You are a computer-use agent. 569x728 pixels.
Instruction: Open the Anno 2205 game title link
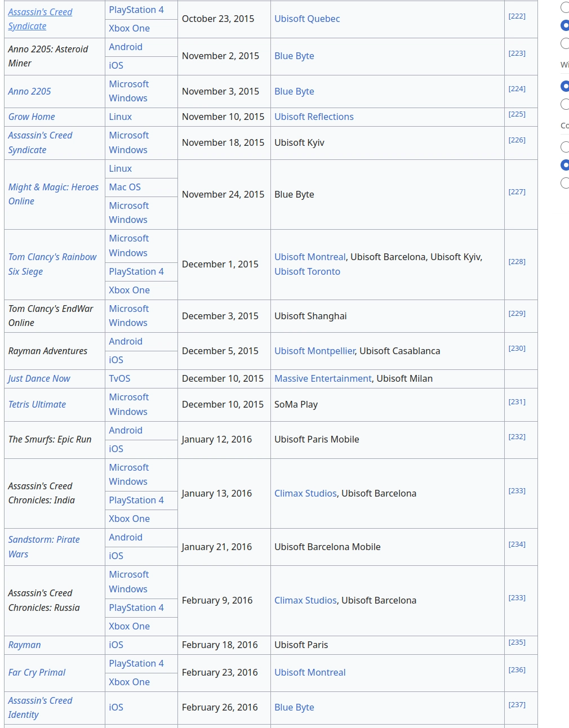pos(29,91)
